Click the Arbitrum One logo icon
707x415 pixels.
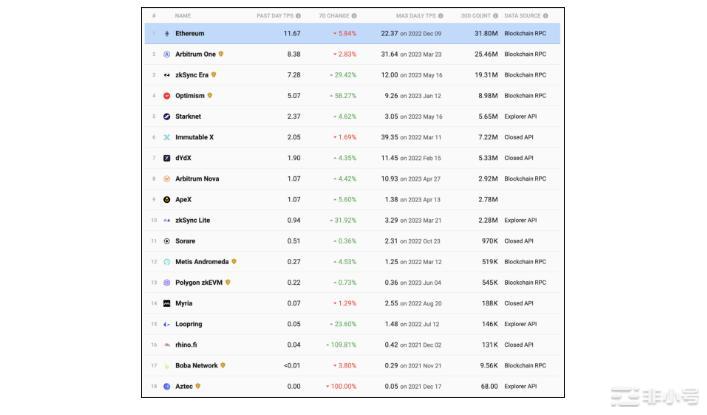click(x=166, y=54)
